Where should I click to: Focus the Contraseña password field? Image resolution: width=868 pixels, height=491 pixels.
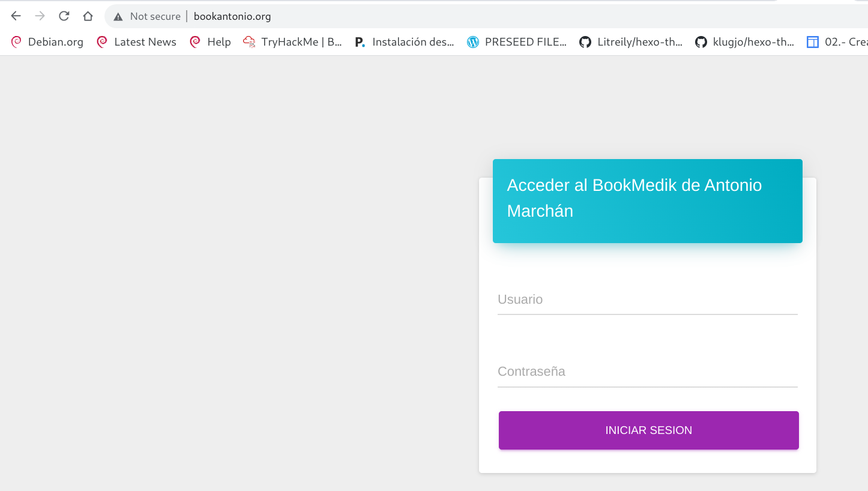[647, 372]
